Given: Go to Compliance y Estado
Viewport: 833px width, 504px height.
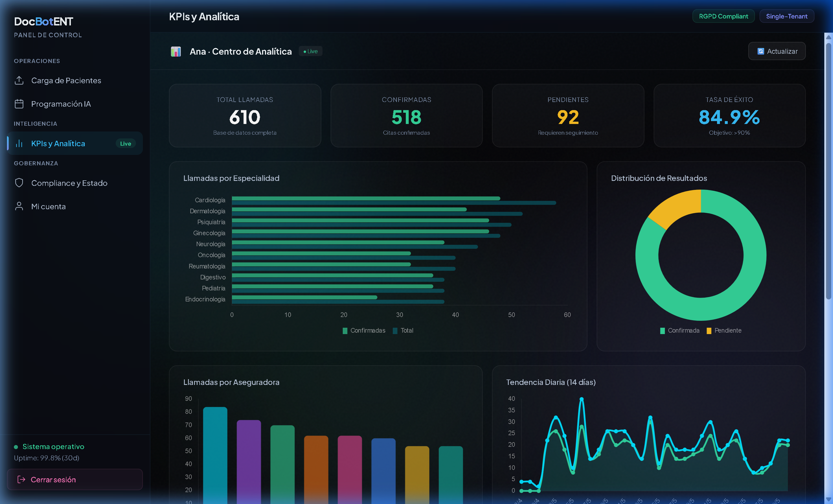Looking at the screenshot, I should 74,183.
